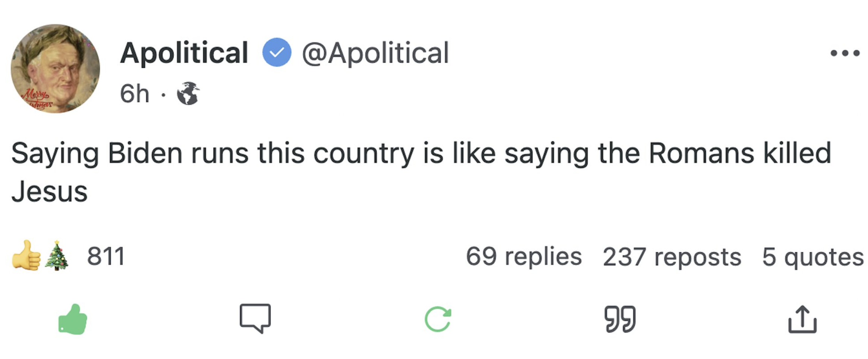Click the blue verified checkmark badge

coord(277,53)
